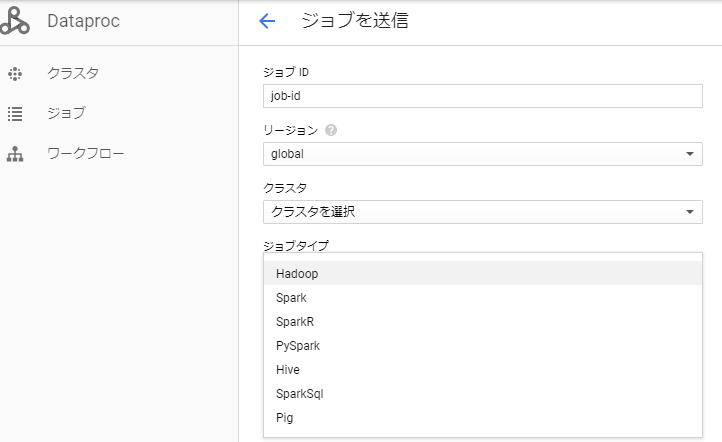Viewport: 722px width, 442px height.
Task: Choose SparkSql job type
Action: pyautogui.click(x=483, y=393)
